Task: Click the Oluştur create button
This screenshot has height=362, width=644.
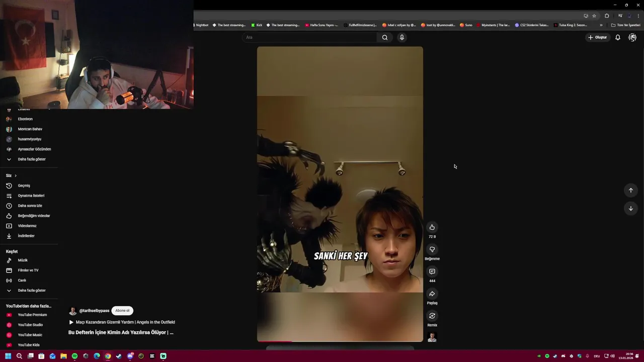Action: click(598, 37)
